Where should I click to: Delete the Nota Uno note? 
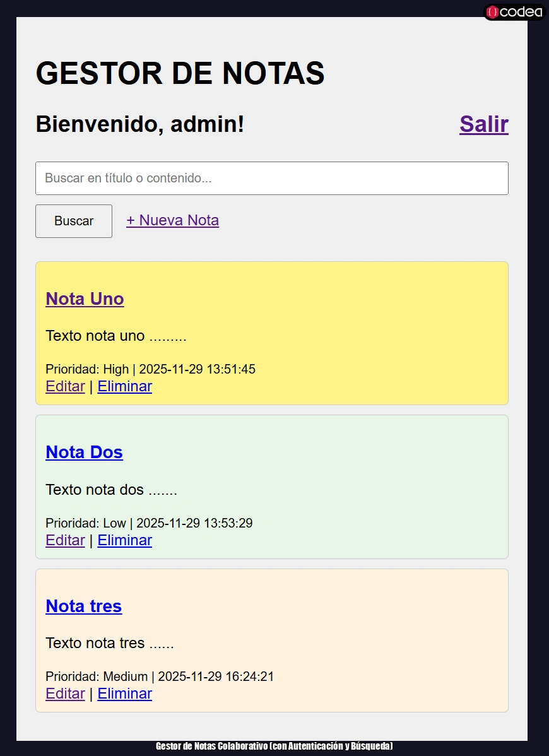tap(124, 386)
